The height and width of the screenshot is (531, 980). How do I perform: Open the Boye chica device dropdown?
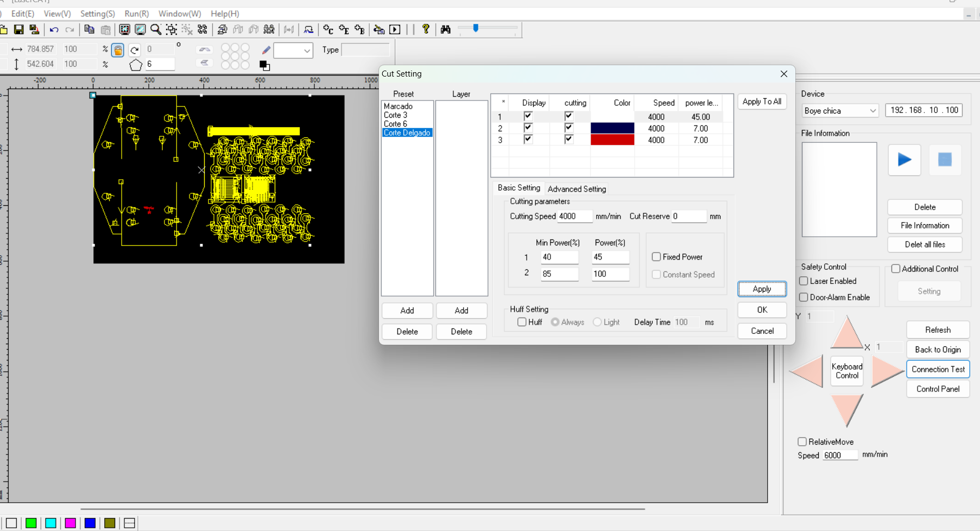point(839,110)
